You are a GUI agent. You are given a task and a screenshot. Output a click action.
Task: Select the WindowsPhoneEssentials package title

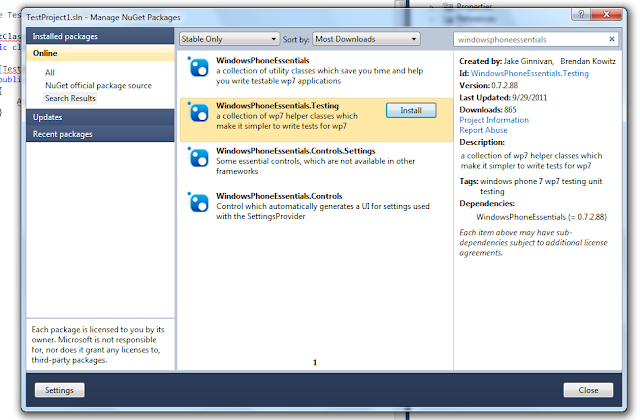point(263,60)
